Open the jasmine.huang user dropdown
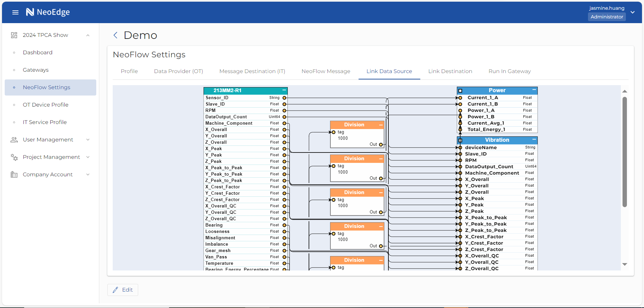The height and width of the screenshot is (308, 644). click(633, 12)
